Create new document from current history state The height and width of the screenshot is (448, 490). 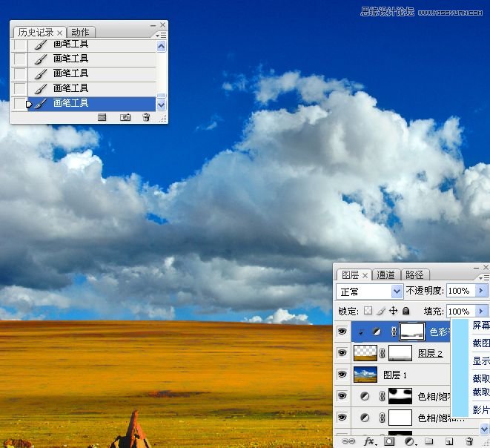103,117
